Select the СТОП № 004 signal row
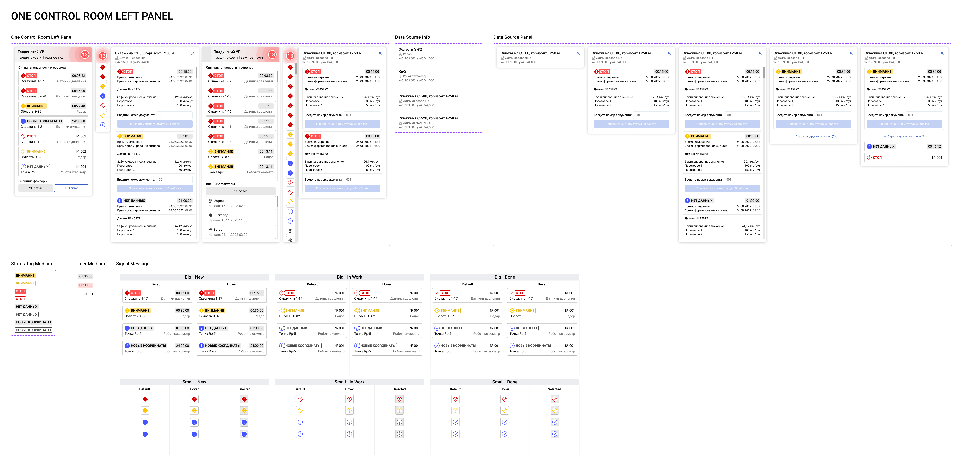Screen dimensions: 980x470 904,158
